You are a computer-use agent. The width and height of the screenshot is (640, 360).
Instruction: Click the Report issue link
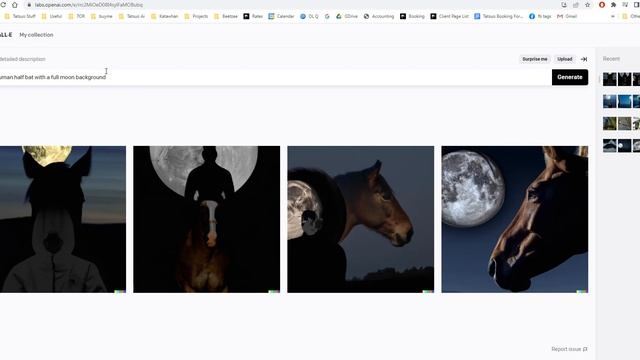click(569, 349)
